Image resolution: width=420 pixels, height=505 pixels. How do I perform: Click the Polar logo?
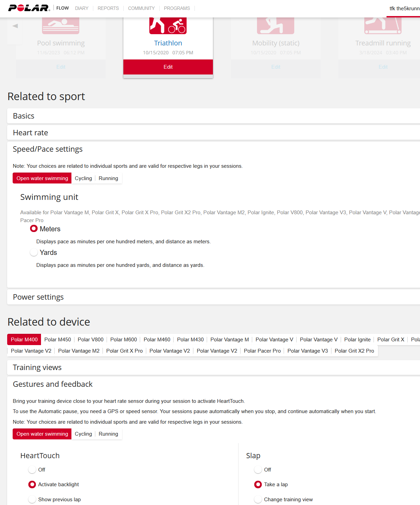(x=29, y=8)
